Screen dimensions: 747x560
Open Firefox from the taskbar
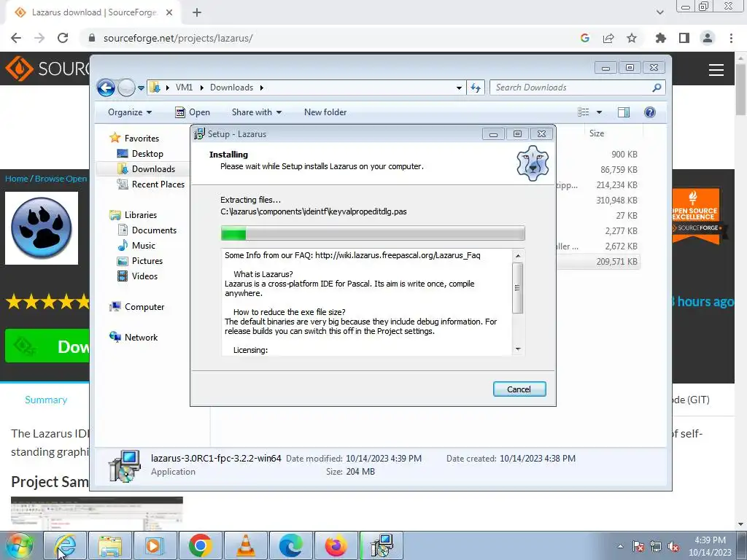click(336, 545)
